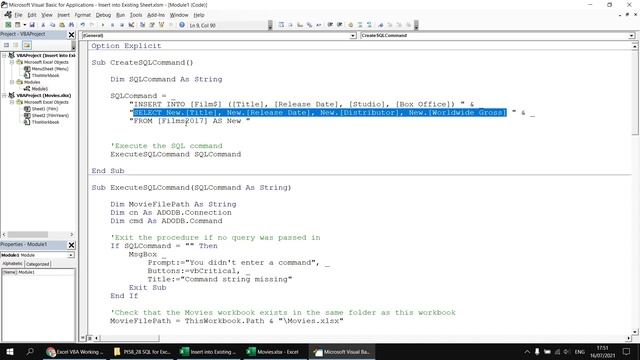Collapse first Microsoft Excel Objects folder
The image size is (640, 360).
(x=12, y=62)
